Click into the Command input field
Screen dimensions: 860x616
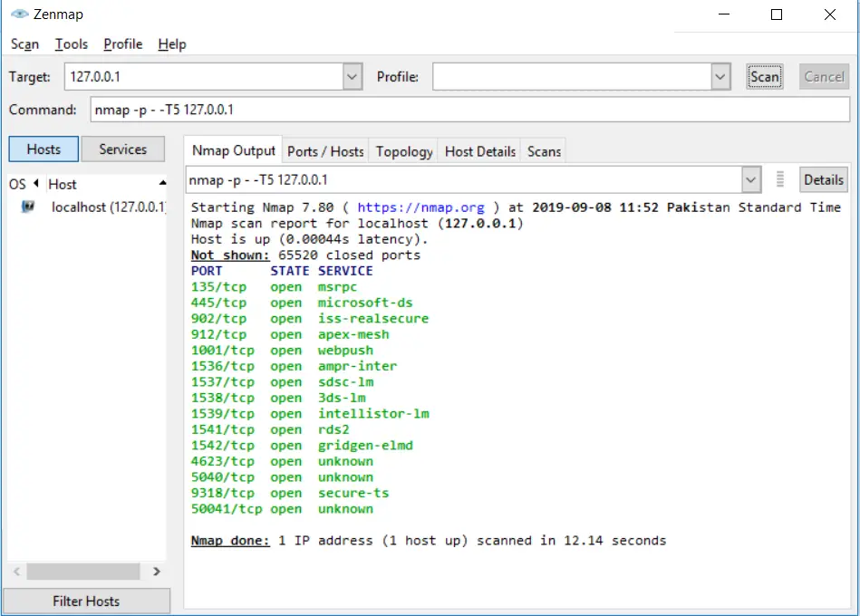click(x=470, y=110)
